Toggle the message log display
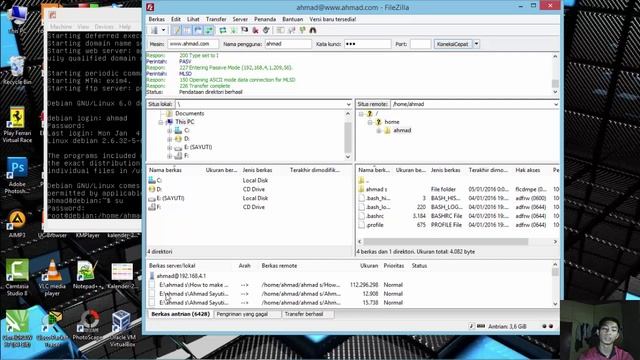This screenshot has height=360, width=640. [176, 30]
